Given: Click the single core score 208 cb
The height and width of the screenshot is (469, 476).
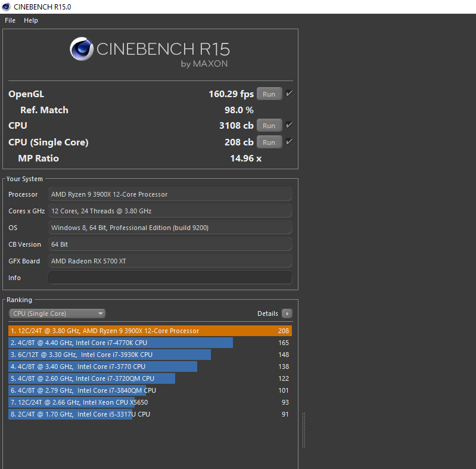Looking at the screenshot, I should tap(239, 142).
